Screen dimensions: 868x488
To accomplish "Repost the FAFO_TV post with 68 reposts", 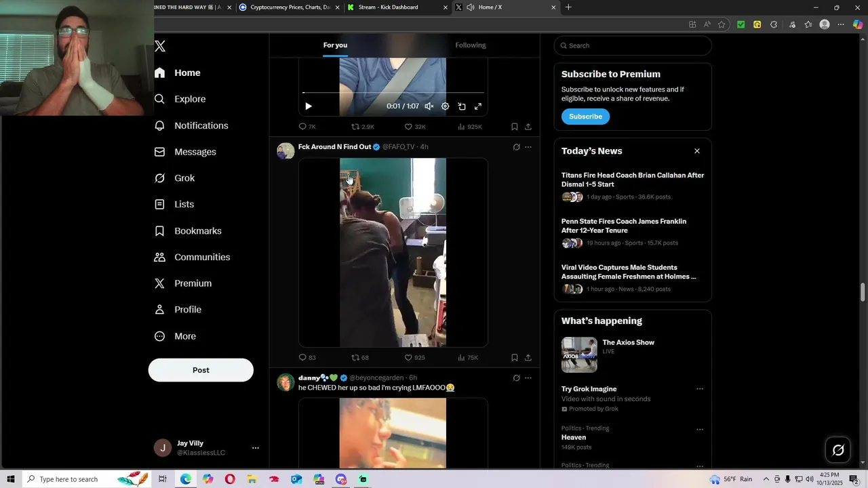I will point(359,358).
